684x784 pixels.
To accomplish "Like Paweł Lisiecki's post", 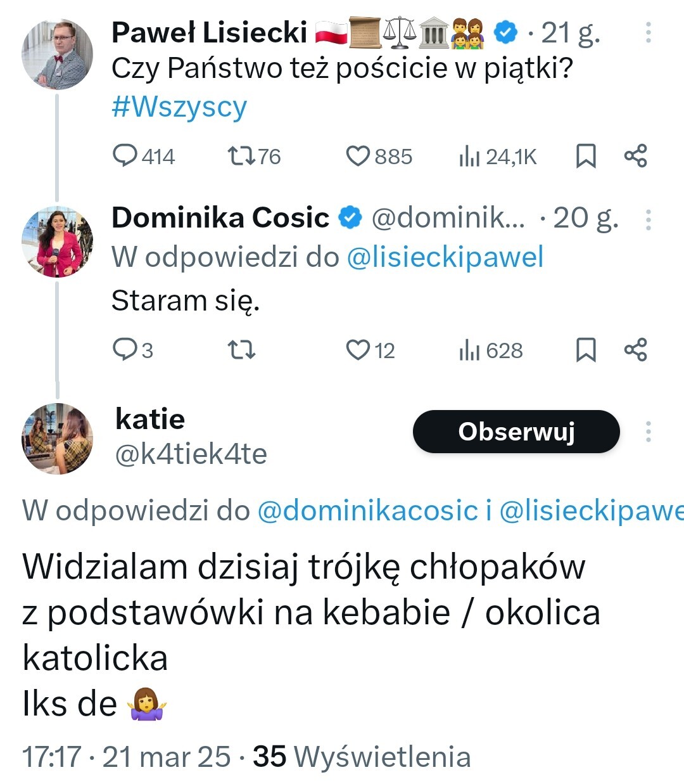I will [358, 156].
